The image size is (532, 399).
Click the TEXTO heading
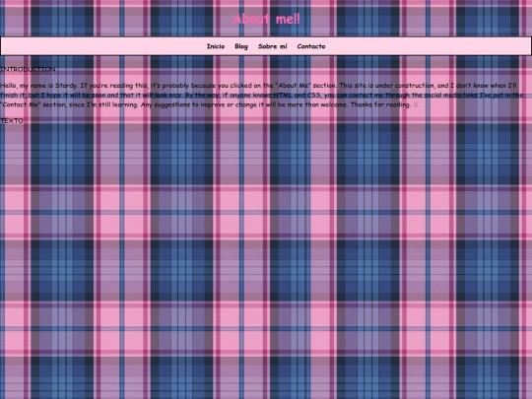click(12, 121)
